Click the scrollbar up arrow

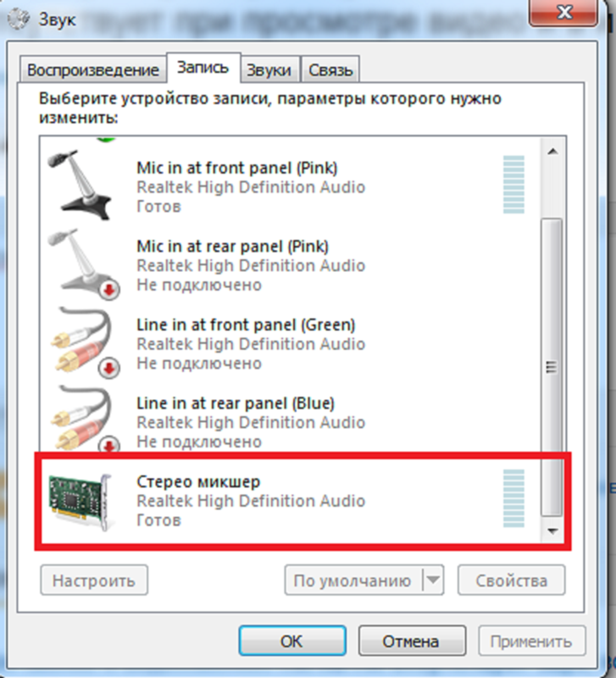pos(552,152)
